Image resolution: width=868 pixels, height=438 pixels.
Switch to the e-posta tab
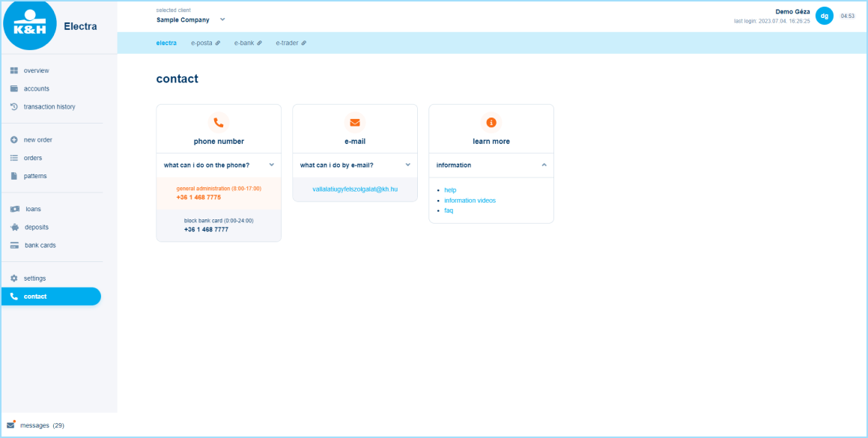pos(201,43)
